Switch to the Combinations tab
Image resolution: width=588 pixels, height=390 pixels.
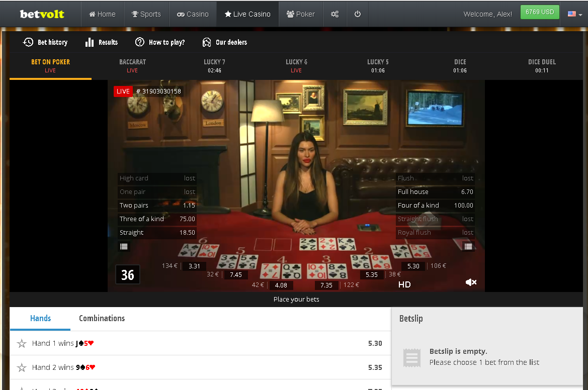click(x=102, y=318)
